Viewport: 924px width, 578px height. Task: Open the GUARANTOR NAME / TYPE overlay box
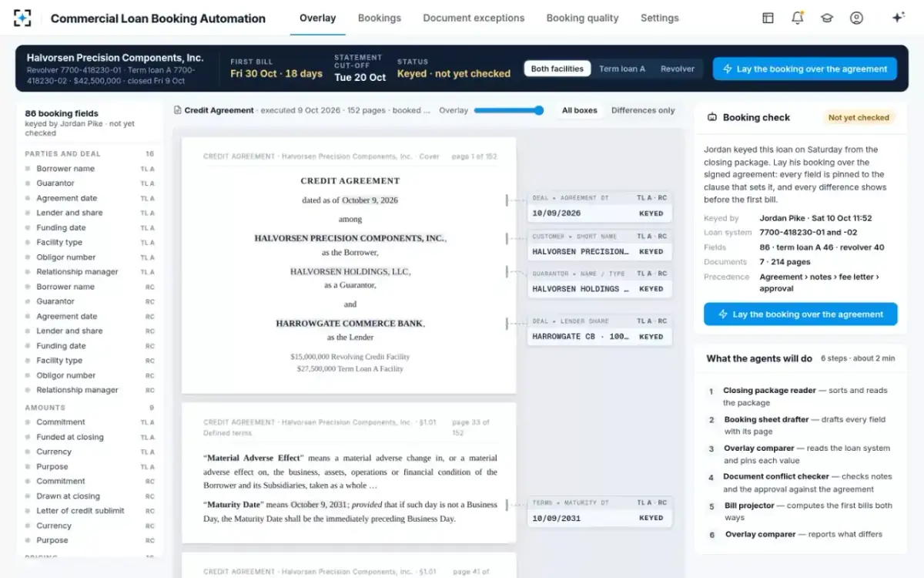[x=599, y=281]
